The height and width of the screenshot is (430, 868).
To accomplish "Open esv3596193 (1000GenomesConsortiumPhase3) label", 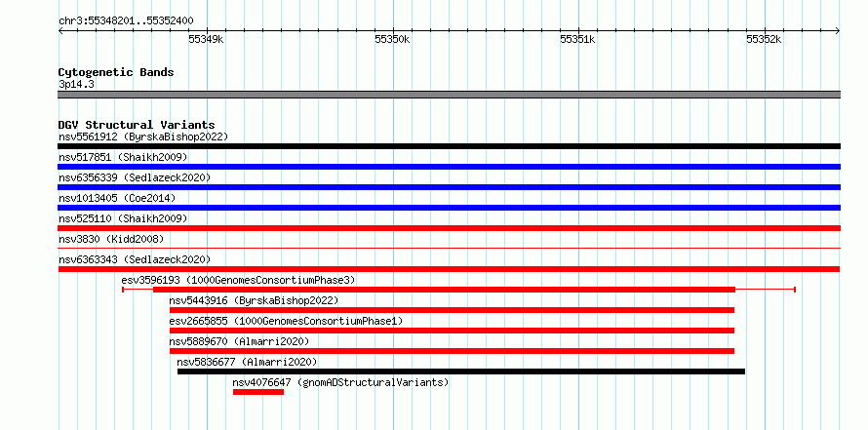I will click(238, 280).
